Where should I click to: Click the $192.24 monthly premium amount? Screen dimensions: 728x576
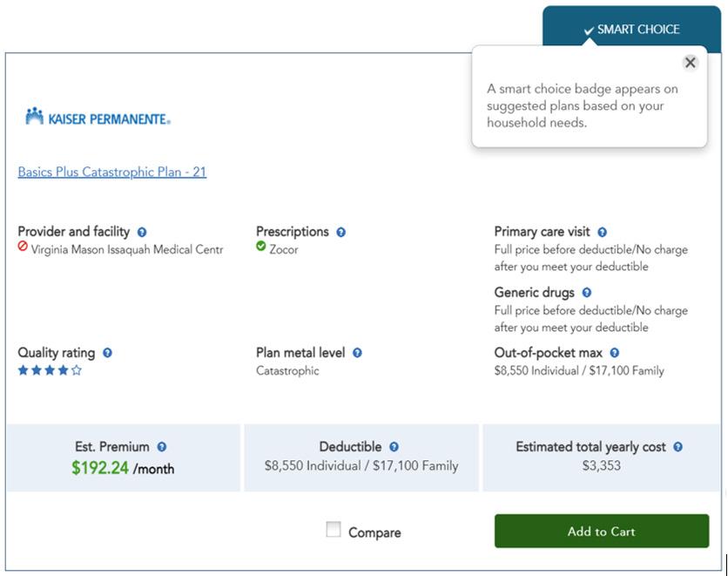(100, 468)
